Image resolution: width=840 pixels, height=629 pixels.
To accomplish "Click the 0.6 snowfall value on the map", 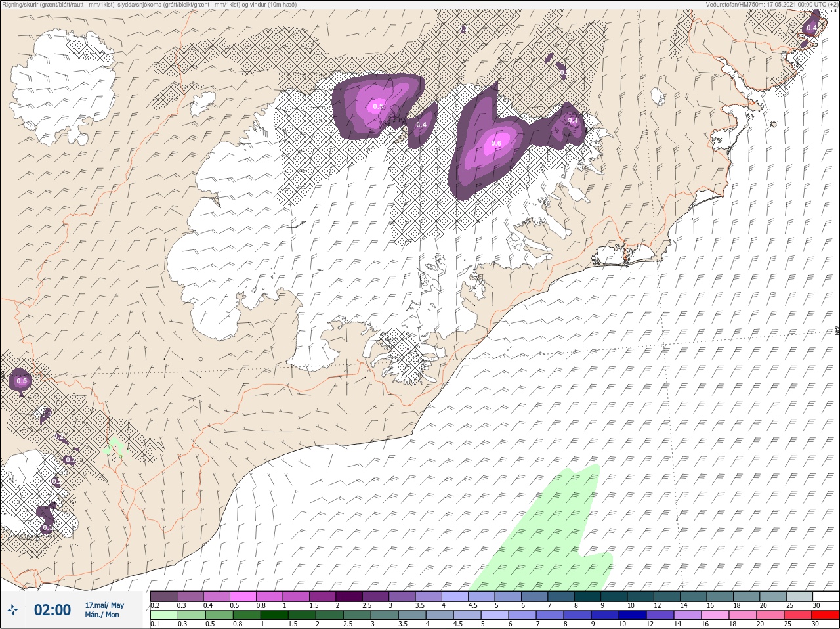I will tap(496, 143).
